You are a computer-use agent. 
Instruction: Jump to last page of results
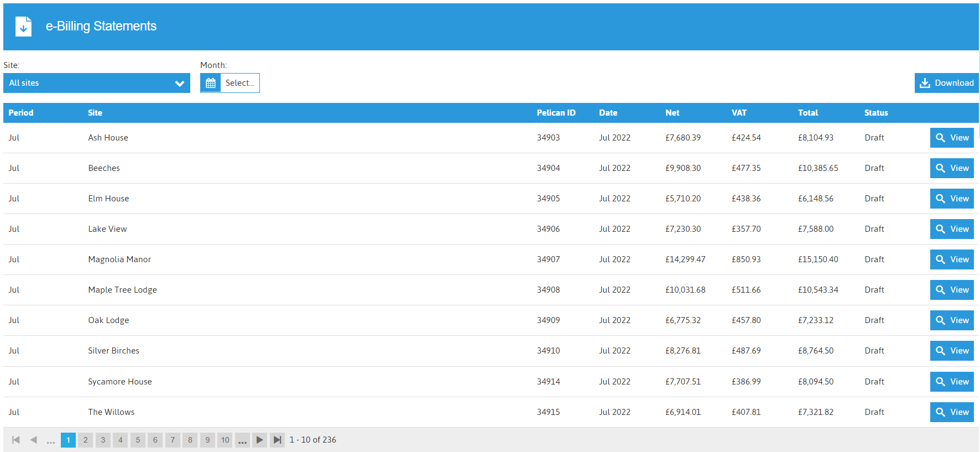[277, 440]
